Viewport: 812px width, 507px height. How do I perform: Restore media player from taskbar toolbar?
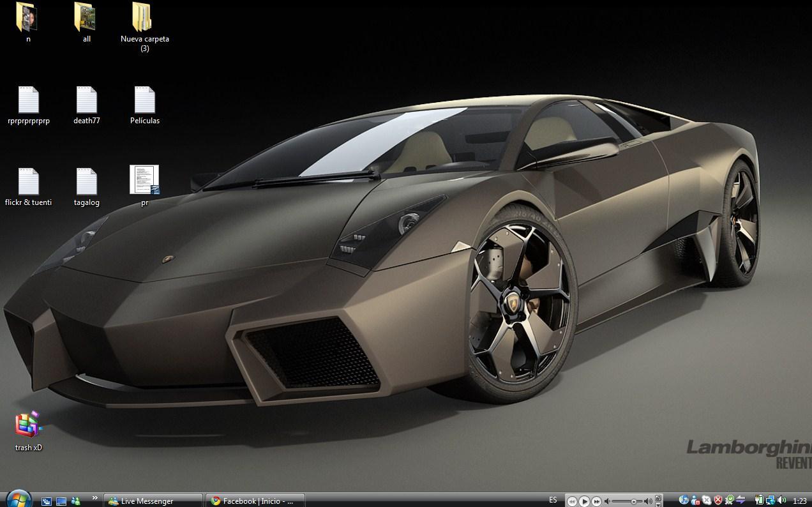(658, 498)
